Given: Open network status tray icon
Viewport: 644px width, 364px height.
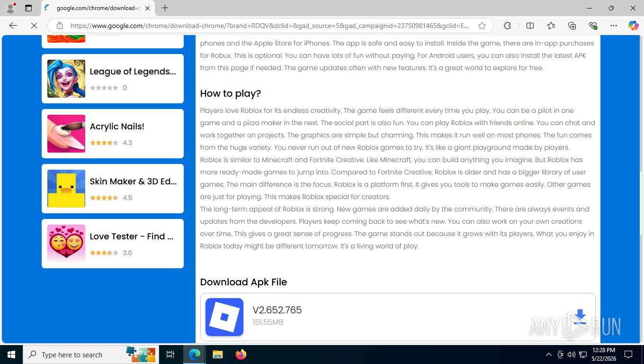Looking at the screenshot, I should 583,355.
